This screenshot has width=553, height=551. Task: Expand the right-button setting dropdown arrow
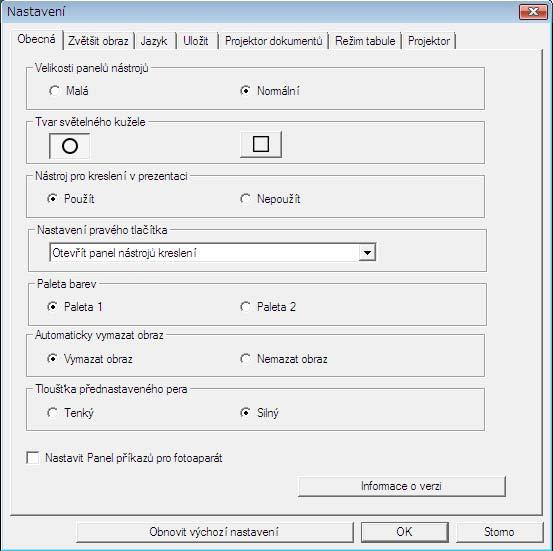pos(367,253)
